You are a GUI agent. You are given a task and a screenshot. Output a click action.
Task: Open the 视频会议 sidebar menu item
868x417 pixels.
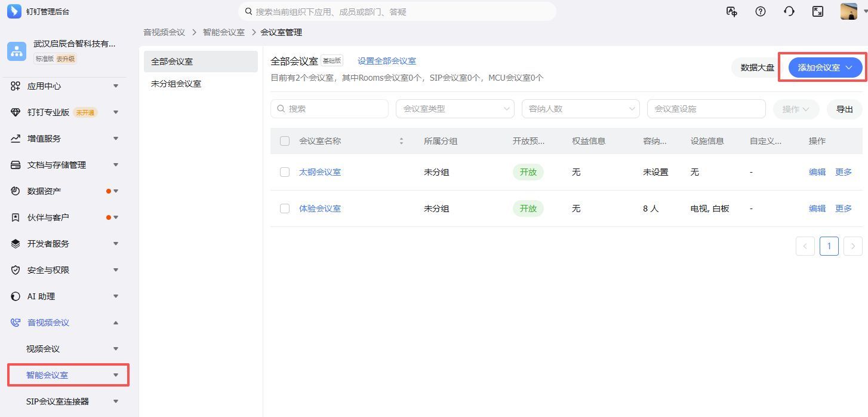pos(43,349)
